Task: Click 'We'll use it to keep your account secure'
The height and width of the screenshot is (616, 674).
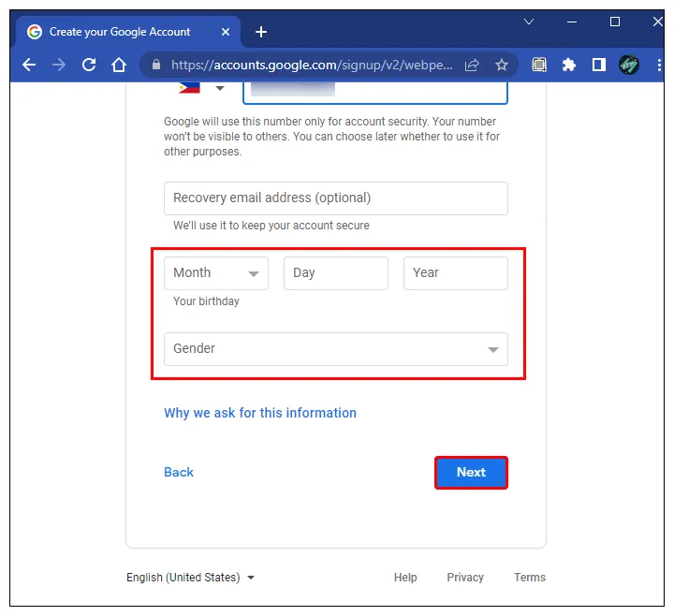Action: [271, 226]
